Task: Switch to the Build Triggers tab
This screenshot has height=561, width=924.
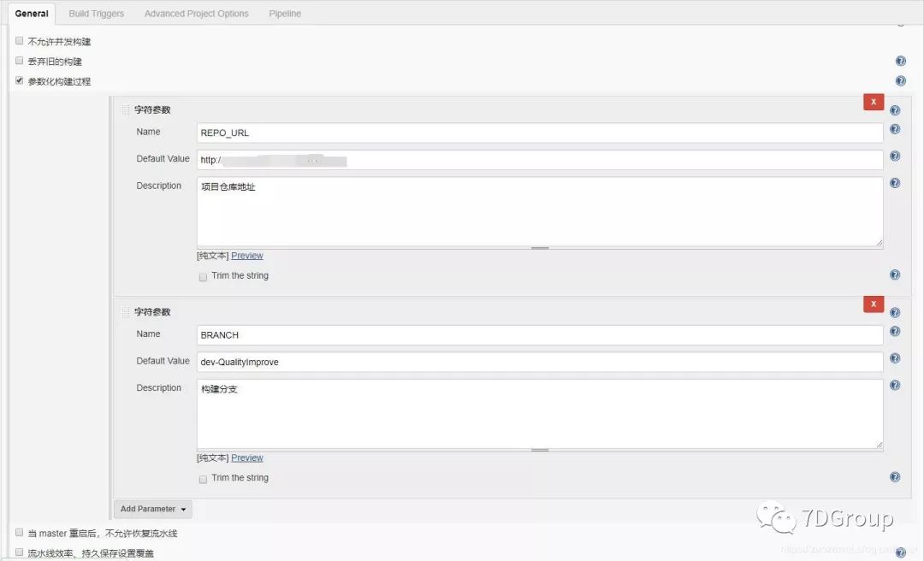Action: point(97,14)
